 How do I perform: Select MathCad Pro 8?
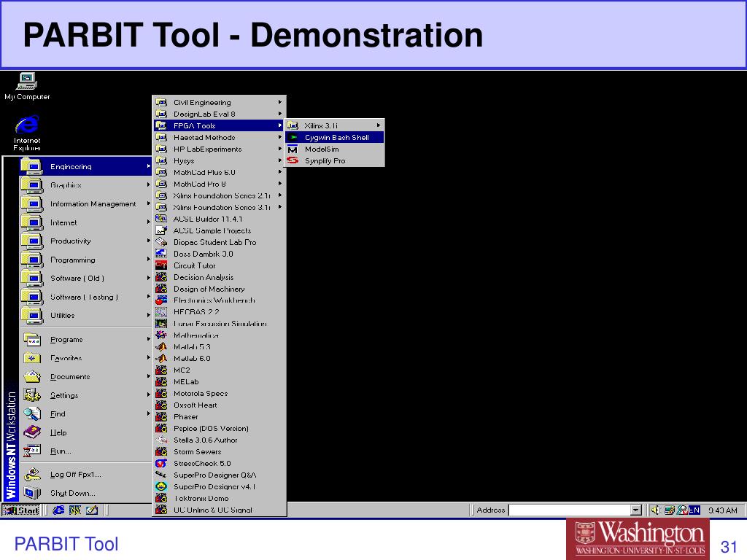coord(219,184)
